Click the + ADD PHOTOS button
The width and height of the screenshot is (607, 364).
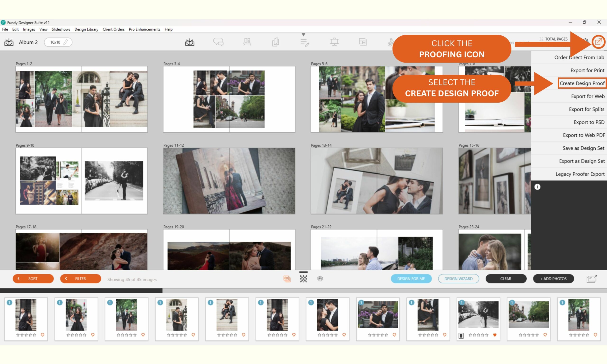(553, 279)
